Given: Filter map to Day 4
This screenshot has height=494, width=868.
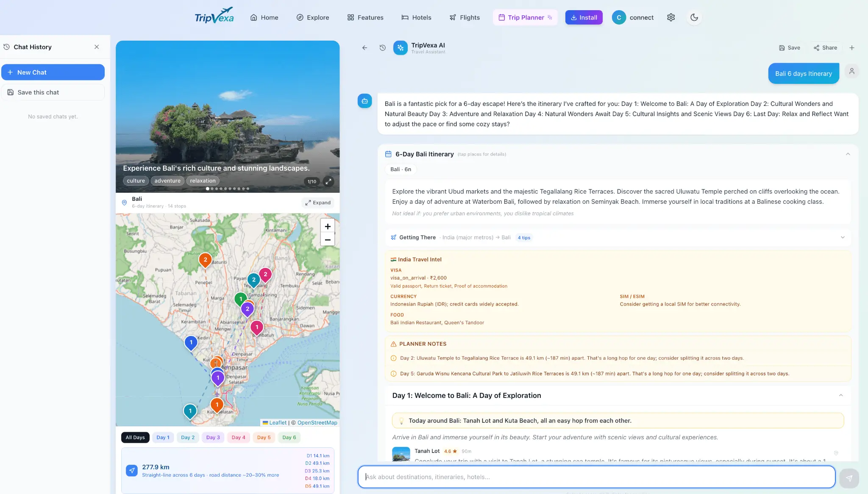Looking at the screenshot, I should point(239,438).
